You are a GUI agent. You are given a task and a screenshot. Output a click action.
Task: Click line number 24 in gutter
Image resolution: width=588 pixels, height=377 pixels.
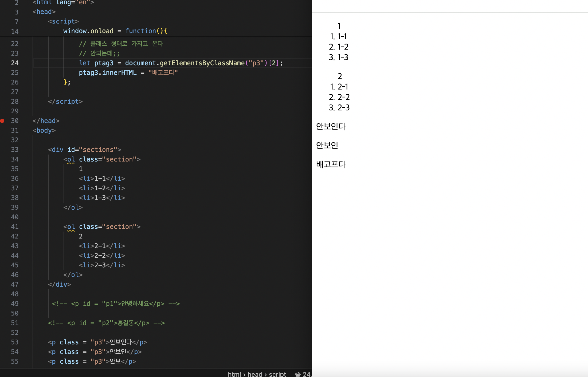15,63
